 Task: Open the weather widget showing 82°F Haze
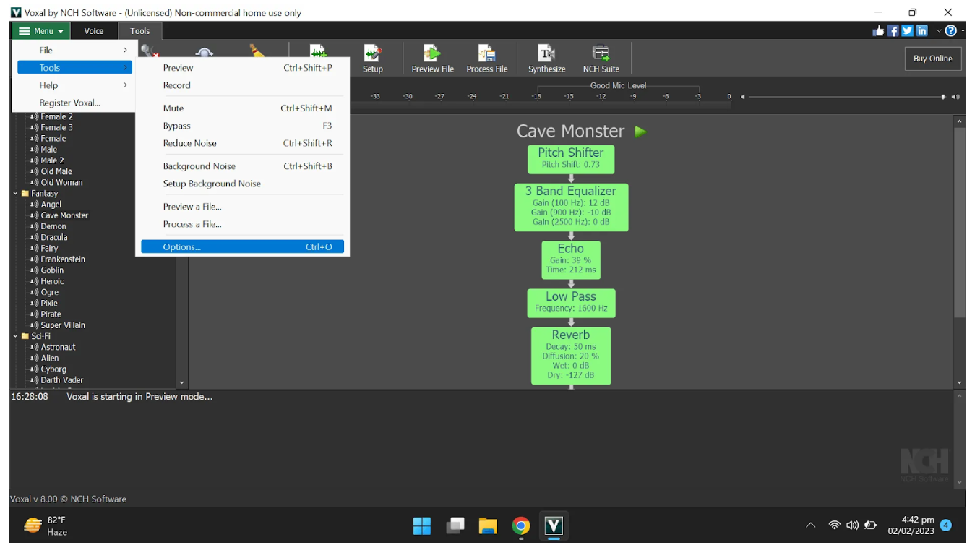46,525
